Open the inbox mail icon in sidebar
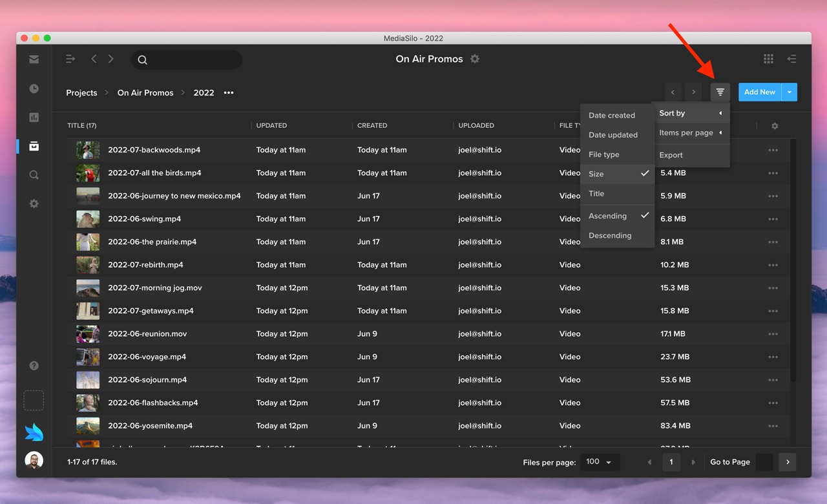The image size is (827, 504). pos(34,59)
